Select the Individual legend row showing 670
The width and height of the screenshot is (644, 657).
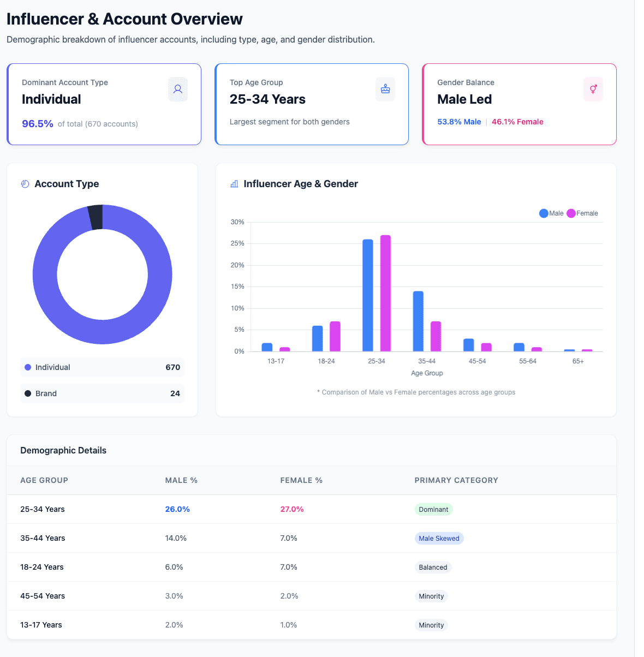point(102,367)
